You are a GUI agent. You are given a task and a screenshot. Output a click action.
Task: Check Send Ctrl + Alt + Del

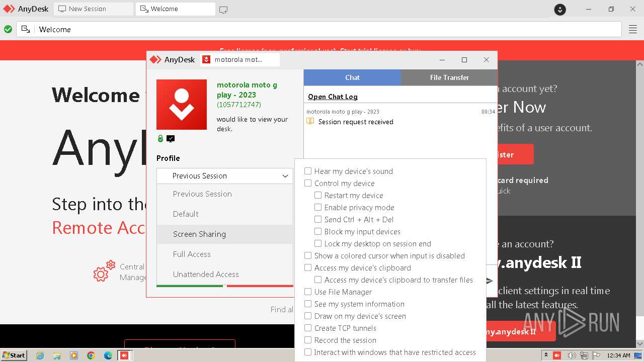[x=318, y=219]
